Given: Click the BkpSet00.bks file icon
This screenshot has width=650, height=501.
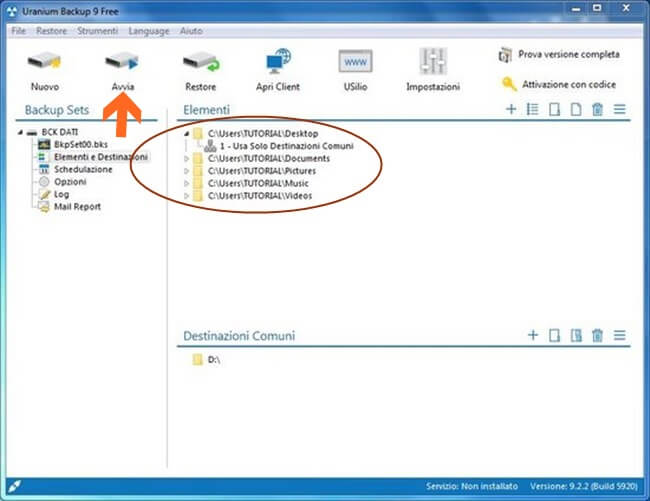Looking at the screenshot, I should point(44,145).
